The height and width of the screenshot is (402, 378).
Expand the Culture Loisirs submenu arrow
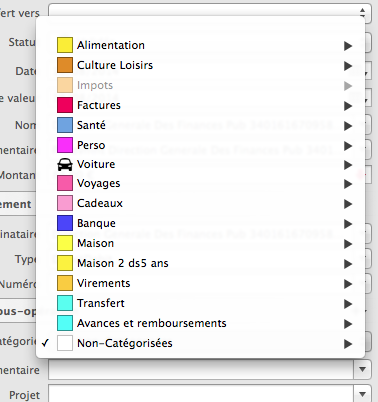click(x=348, y=66)
